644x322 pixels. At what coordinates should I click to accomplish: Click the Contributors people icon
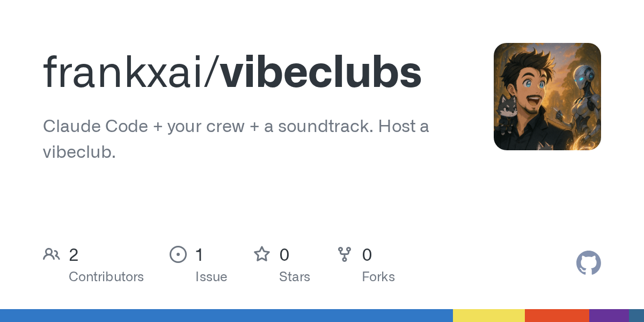point(52,254)
